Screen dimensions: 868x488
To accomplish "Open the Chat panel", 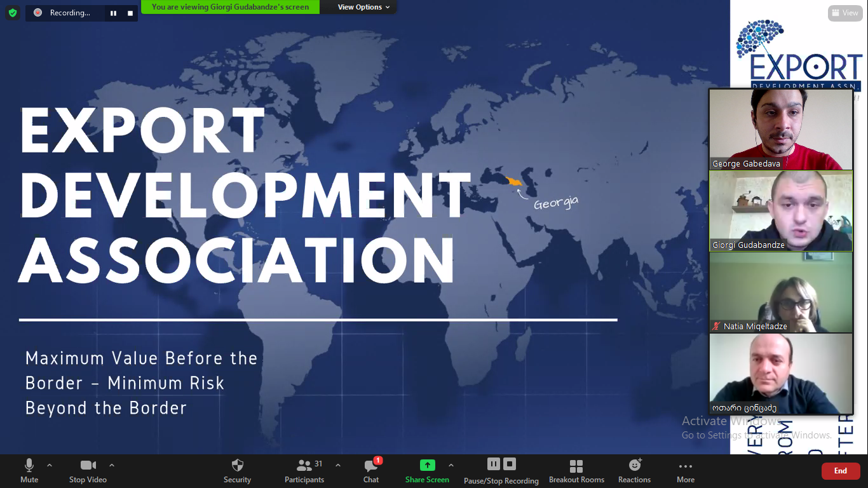I will [x=372, y=471].
